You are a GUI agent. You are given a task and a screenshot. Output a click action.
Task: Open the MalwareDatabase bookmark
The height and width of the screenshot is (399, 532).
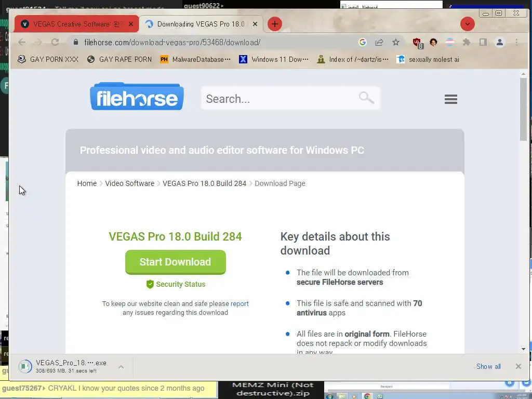[195, 59]
